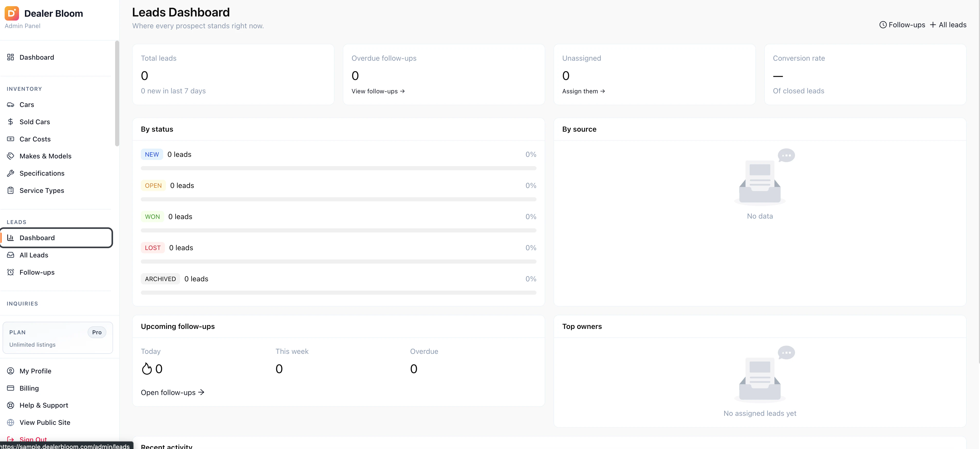Follow the View follow-ups link
The height and width of the screenshot is (449, 980).
tap(378, 91)
